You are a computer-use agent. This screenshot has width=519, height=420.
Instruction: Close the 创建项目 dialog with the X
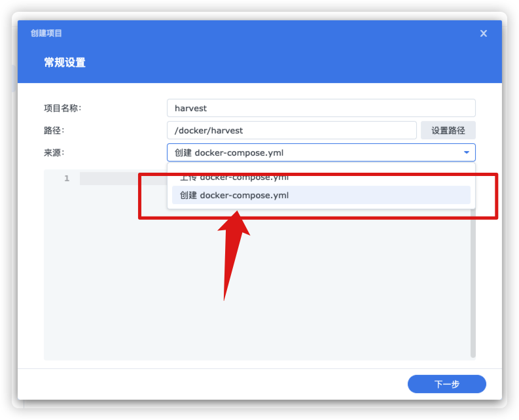pyautogui.click(x=484, y=33)
